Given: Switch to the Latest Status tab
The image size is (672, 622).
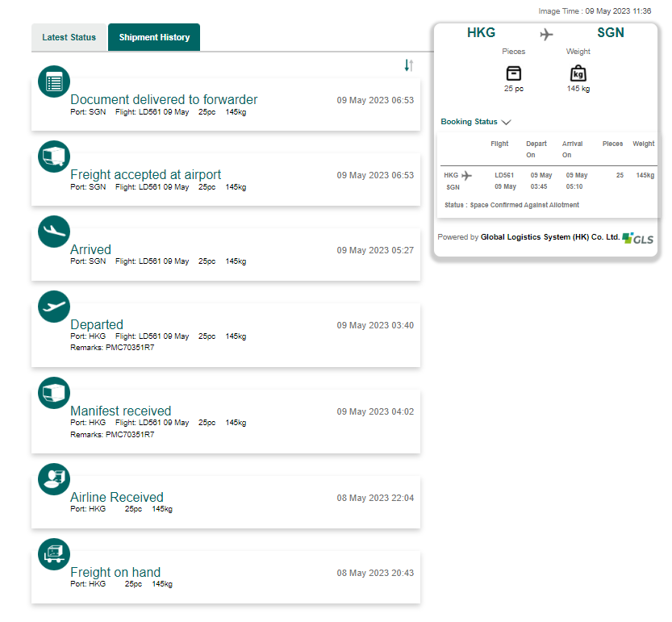Looking at the screenshot, I should [x=69, y=38].
